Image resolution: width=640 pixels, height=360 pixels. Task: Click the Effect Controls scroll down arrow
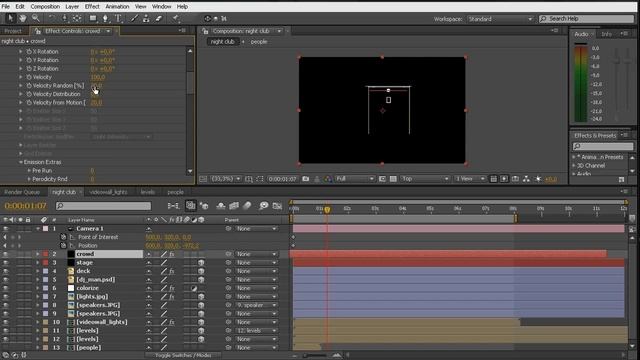[190, 172]
